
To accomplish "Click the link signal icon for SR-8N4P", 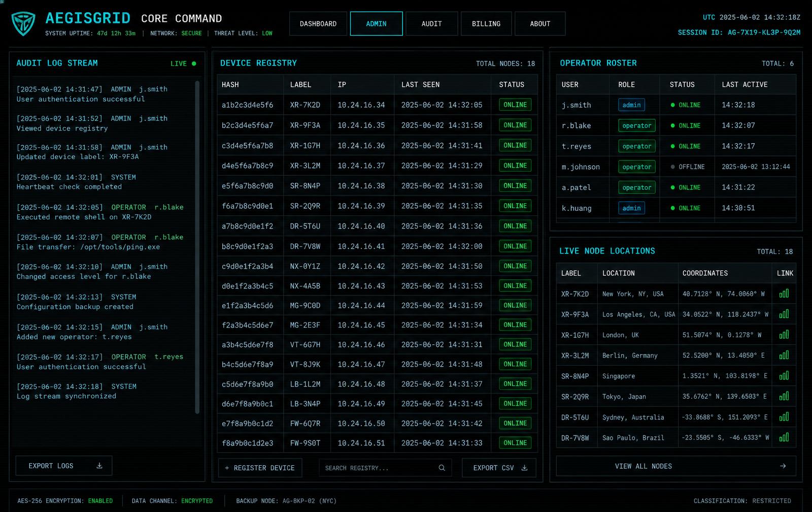I will [784, 376].
